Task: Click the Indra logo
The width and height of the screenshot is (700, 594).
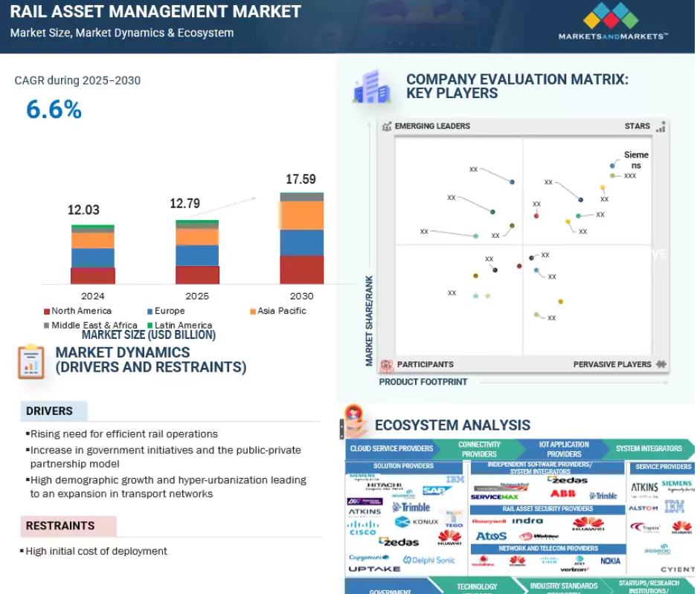Action: (527, 521)
